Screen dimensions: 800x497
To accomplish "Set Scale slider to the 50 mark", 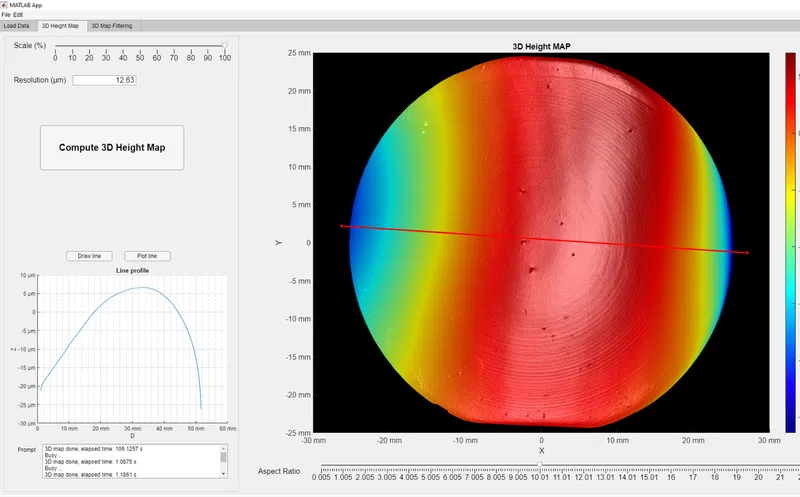I will [140, 46].
